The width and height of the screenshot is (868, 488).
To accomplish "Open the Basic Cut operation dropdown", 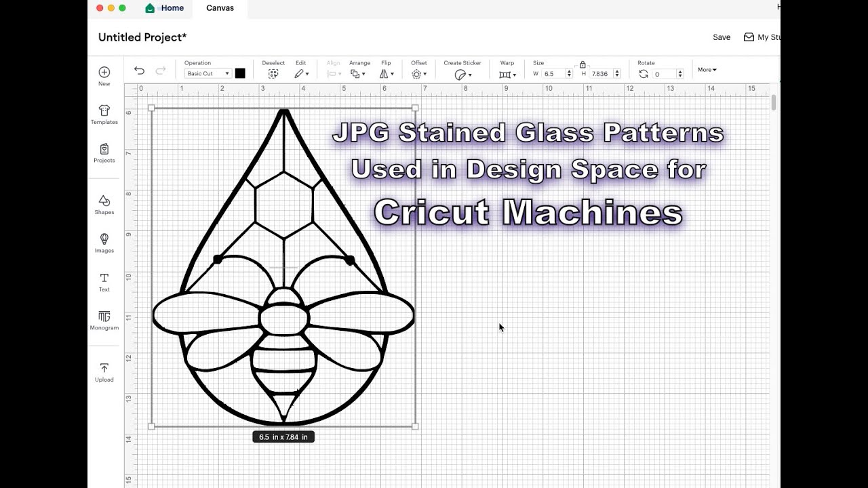I will [x=208, y=74].
